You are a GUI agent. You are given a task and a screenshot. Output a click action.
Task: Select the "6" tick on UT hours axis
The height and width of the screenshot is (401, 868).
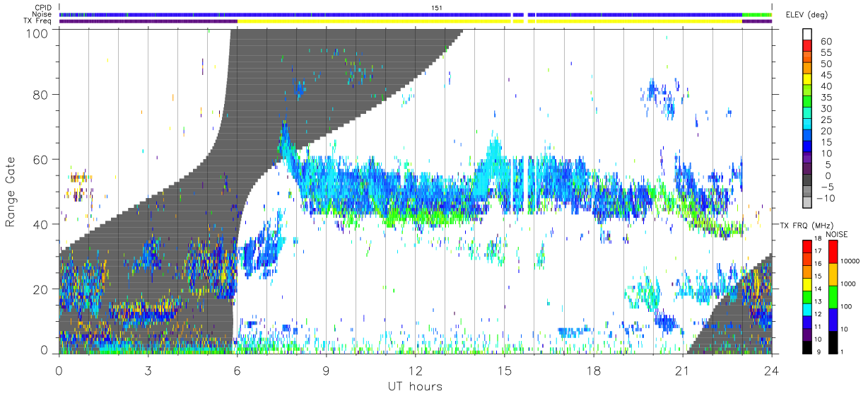[237, 369]
